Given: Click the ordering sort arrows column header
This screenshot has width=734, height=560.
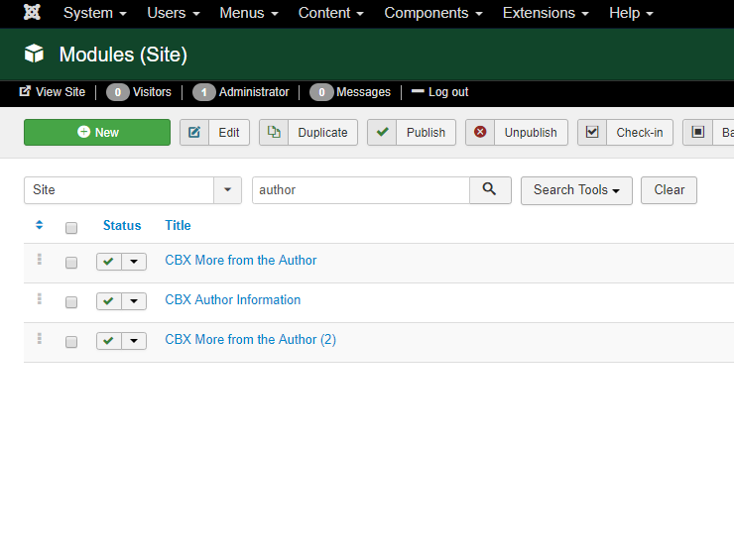Looking at the screenshot, I should tap(40, 225).
